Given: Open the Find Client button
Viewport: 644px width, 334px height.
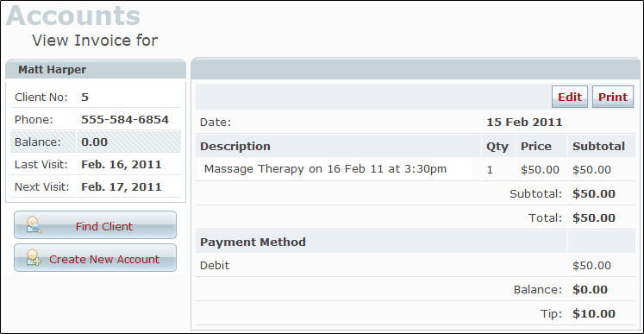Looking at the screenshot, I should tap(96, 225).
